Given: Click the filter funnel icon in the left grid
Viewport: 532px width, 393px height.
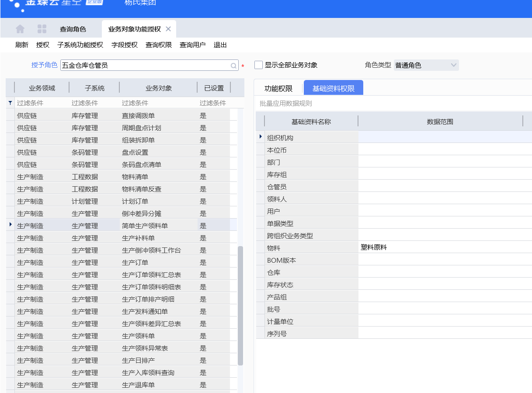Looking at the screenshot, I should point(10,103).
